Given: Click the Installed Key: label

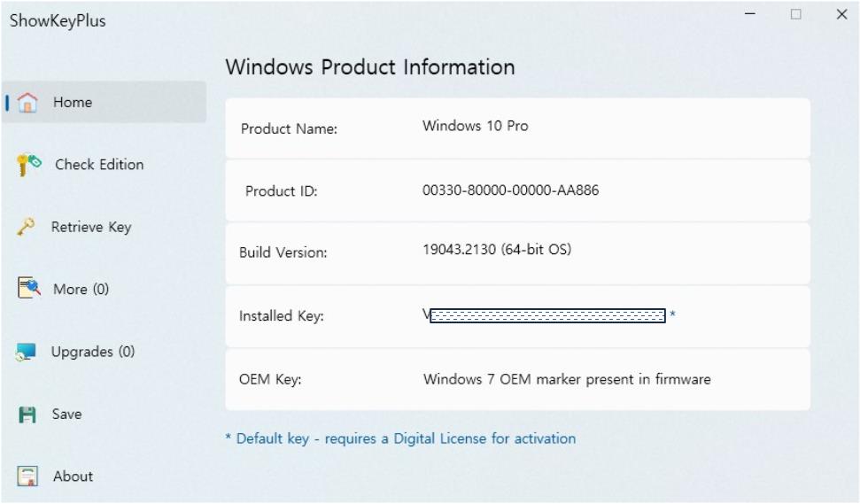Looking at the screenshot, I should [282, 316].
